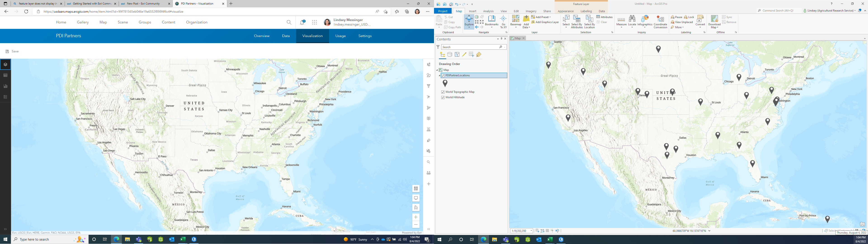The image size is (868, 244).
Task: Open the Bookmarks dropdown
Action: coord(492,22)
